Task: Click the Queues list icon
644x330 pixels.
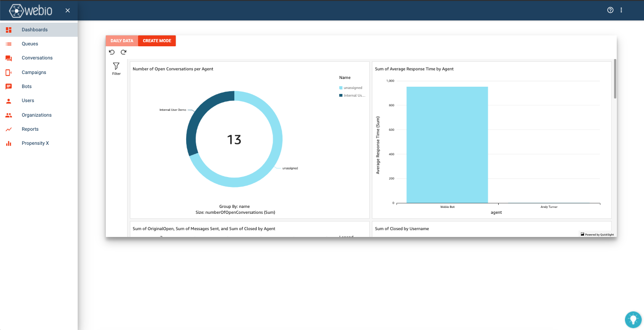Action: point(8,44)
